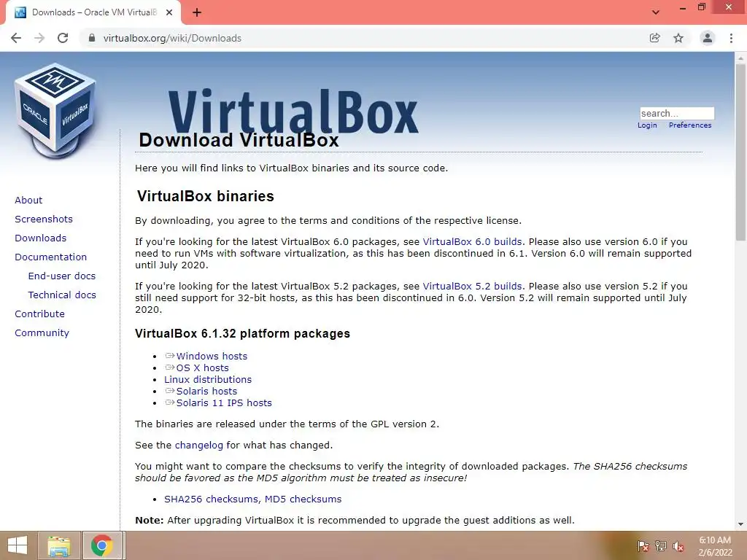Download the Solaris hosts package

tap(206, 392)
